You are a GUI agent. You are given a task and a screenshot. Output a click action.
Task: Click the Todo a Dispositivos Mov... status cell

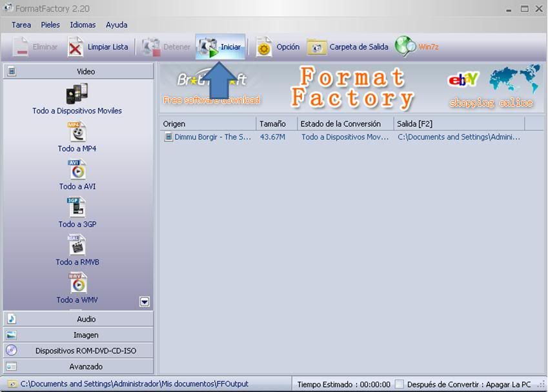345,137
